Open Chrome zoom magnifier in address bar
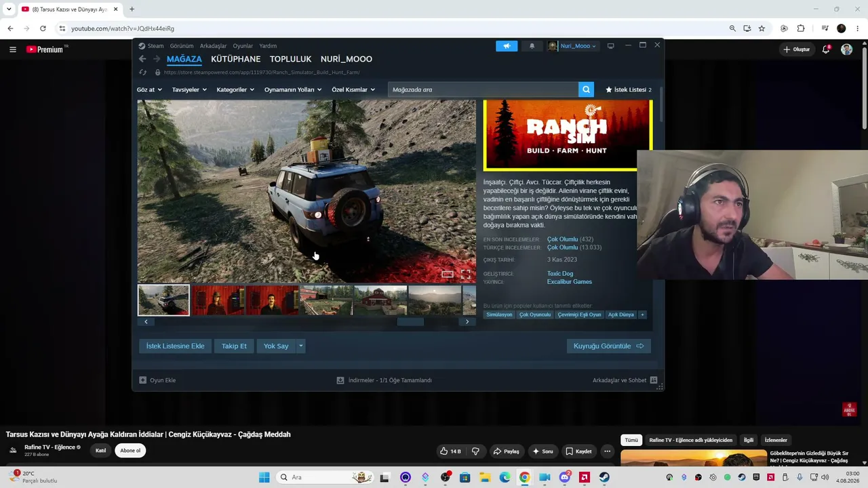Image resolution: width=868 pixels, height=488 pixels. coord(732,28)
